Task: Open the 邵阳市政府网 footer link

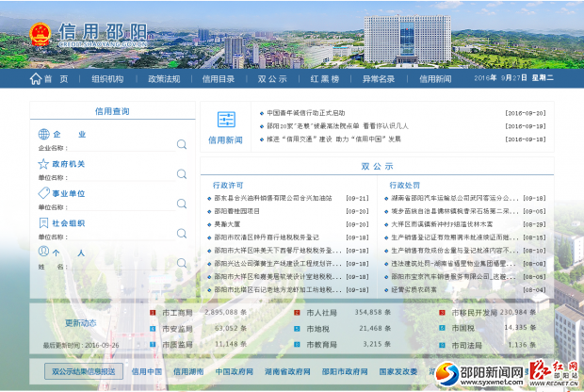Action: 345,371
